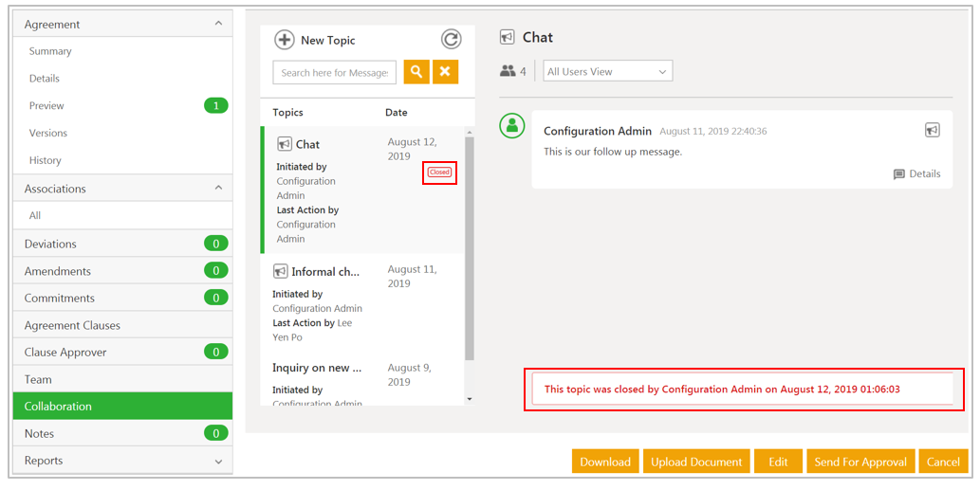Viewport: 980px width, 490px height.
Task: Click the users group icon showing 4
Action: pos(508,71)
